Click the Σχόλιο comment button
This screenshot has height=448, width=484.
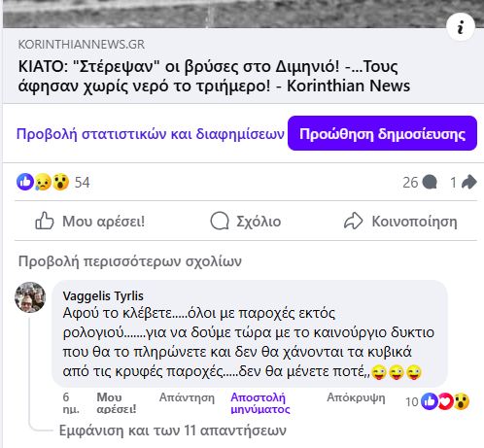tap(246, 222)
